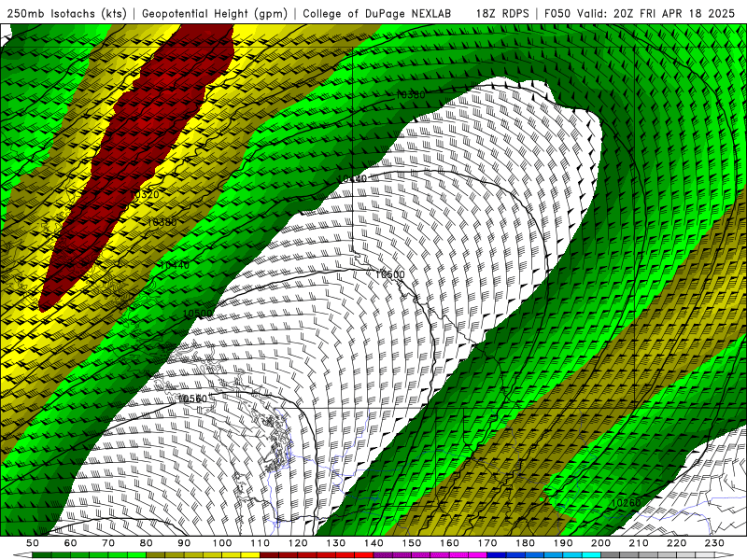
Task: Click 'Valid: 20Z FRI APR 18 2025' text
Action: (656, 13)
